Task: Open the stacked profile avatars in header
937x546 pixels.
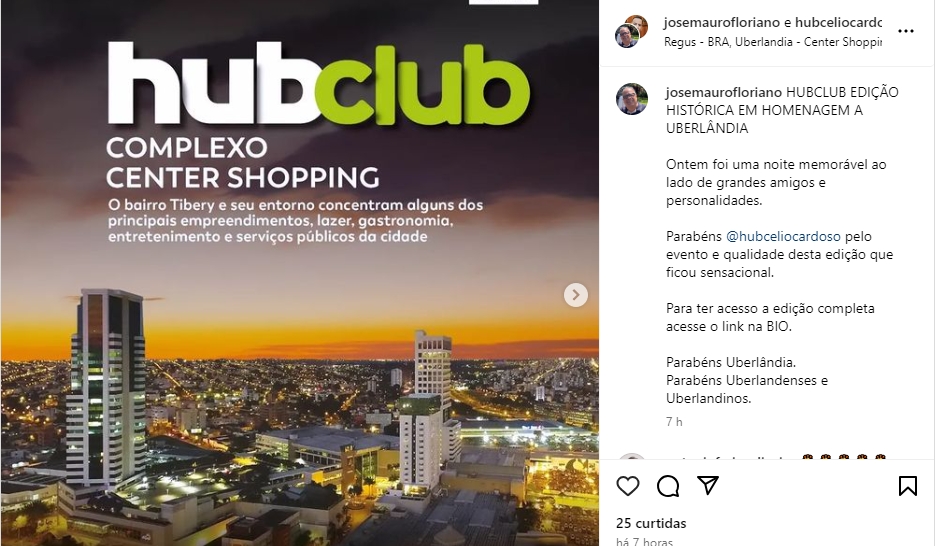Action: tap(632, 31)
